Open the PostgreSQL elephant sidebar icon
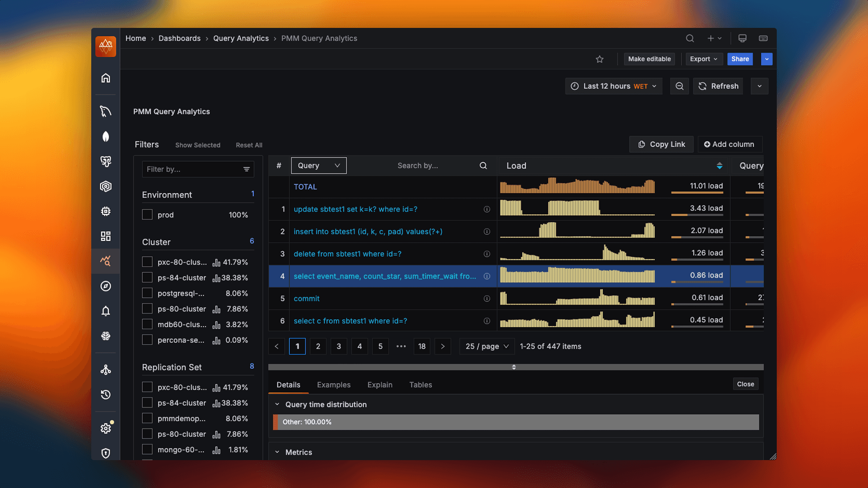This screenshot has width=868, height=488. 105,161
